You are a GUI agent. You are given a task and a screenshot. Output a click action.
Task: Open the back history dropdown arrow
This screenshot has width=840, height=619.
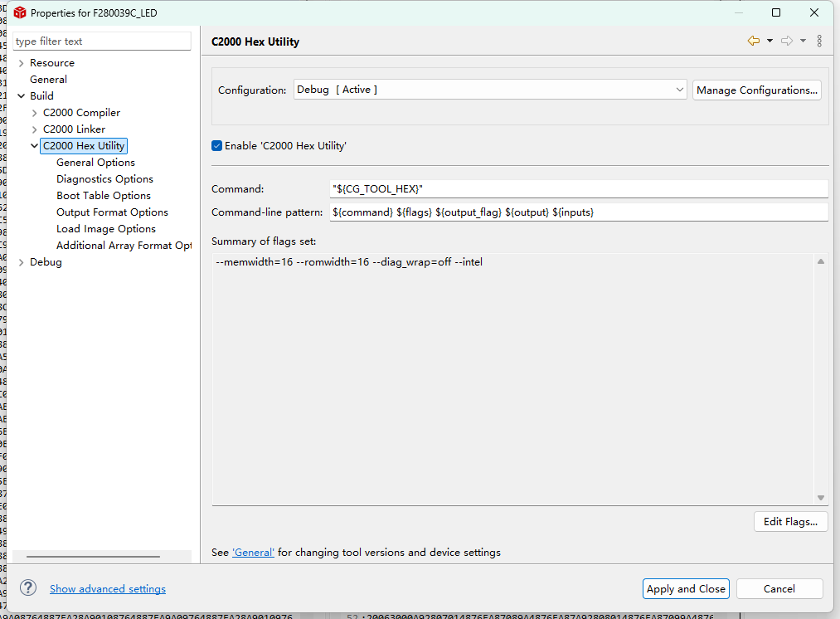pos(770,41)
